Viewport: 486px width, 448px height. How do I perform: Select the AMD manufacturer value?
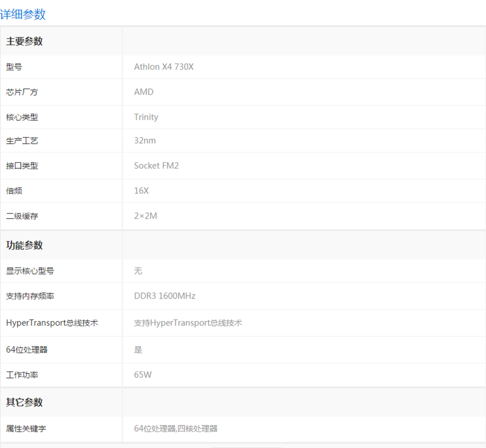(x=143, y=92)
